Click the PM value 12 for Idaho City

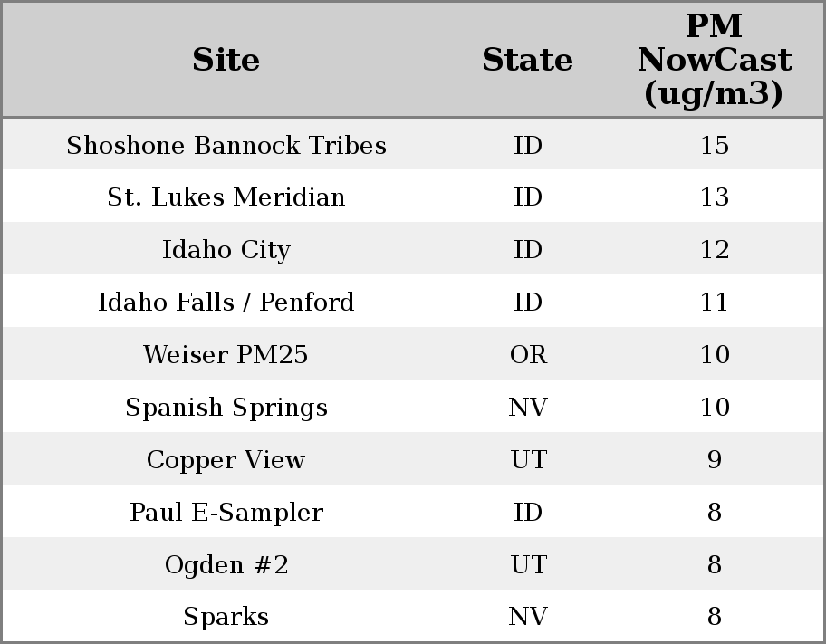(714, 250)
